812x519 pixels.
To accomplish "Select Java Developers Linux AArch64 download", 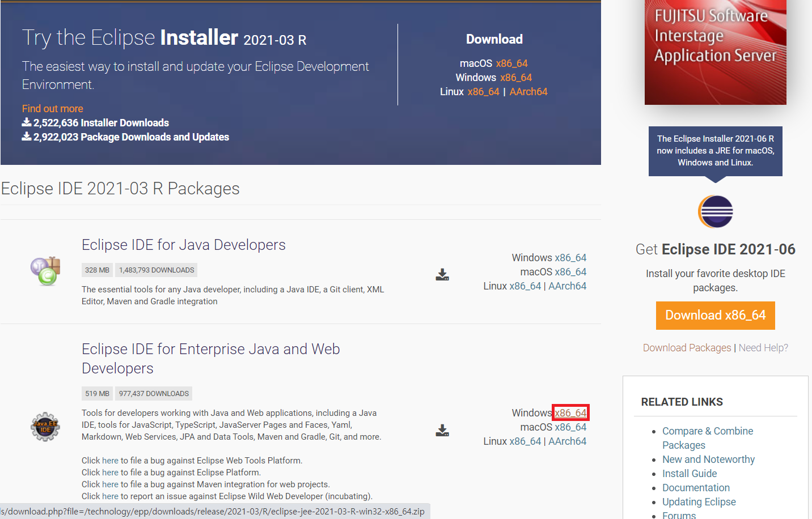I will point(568,286).
